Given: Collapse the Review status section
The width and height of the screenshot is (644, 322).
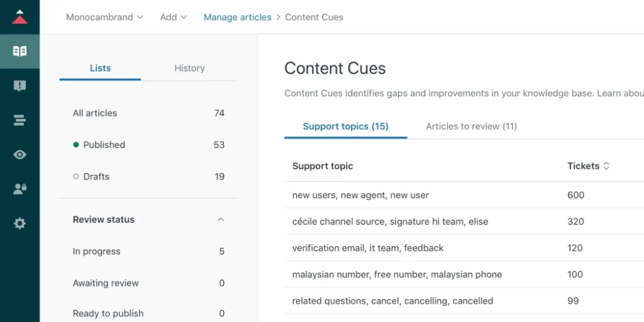Looking at the screenshot, I should pos(221,219).
